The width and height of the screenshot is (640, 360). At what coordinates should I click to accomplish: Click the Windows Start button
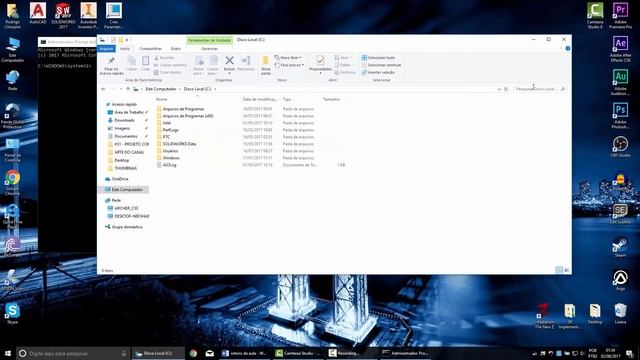(7, 353)
